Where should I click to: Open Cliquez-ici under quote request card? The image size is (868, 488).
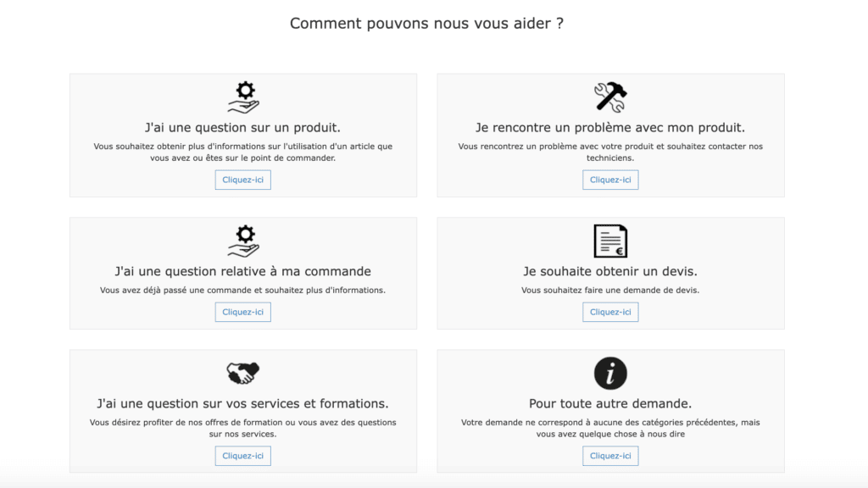pyautogui.click(x=610, y=312)
